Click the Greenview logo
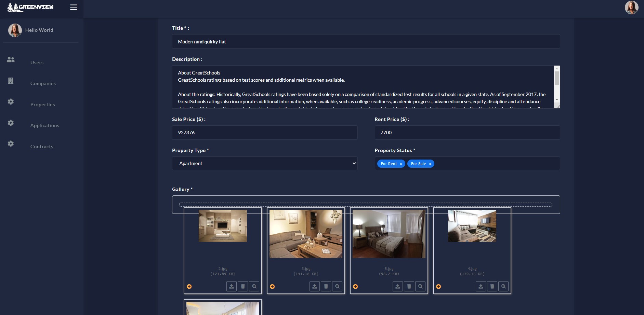 [30, 7]
